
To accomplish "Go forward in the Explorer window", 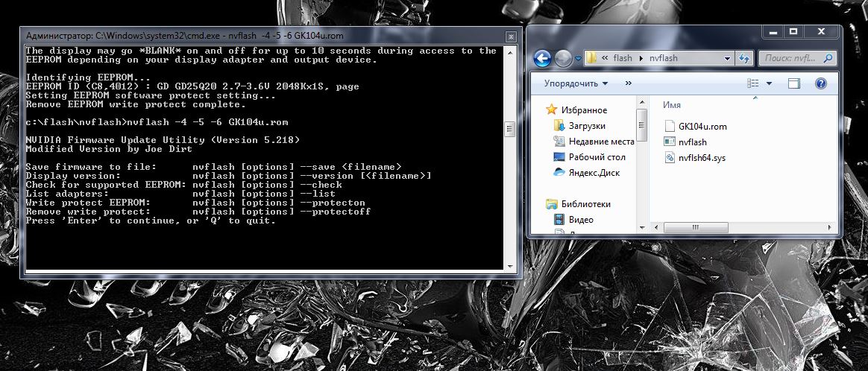I will coord(563,58).
